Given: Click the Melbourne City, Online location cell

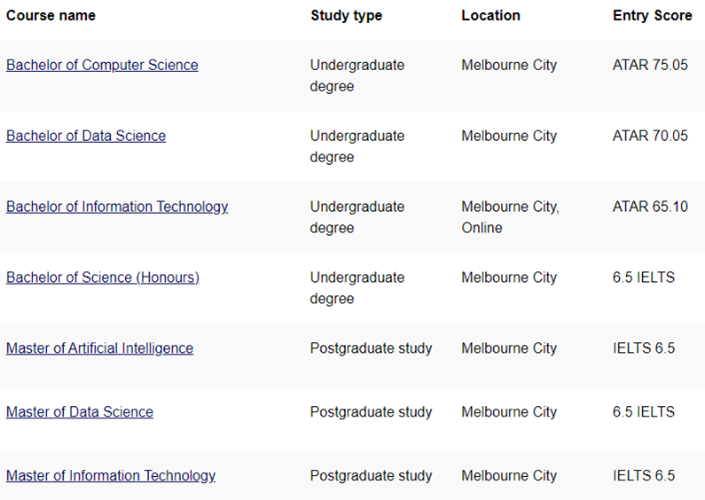Looking at the screenshot, I should [x=510, y=217].
